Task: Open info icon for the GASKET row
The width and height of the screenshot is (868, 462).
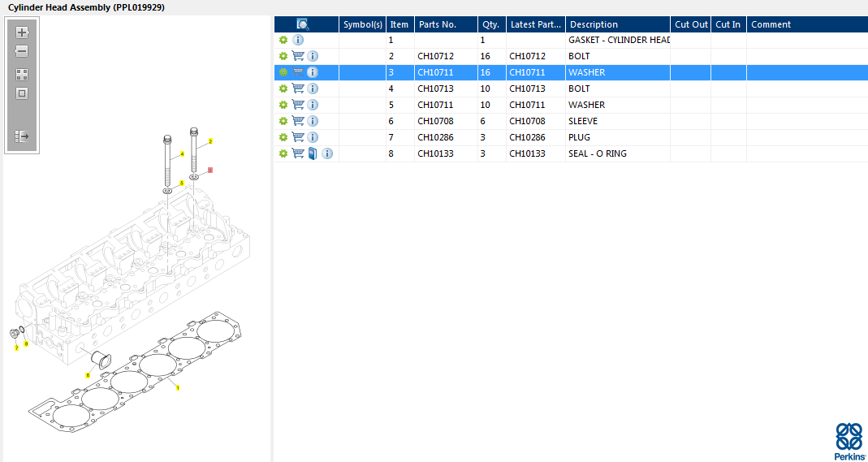Action: [x=298, y=40]
